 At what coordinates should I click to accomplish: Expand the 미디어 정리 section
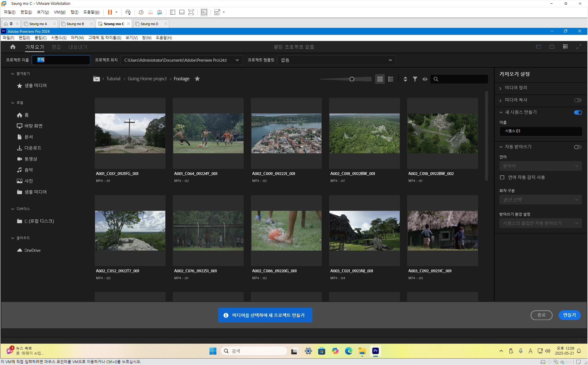pos(516,88)
